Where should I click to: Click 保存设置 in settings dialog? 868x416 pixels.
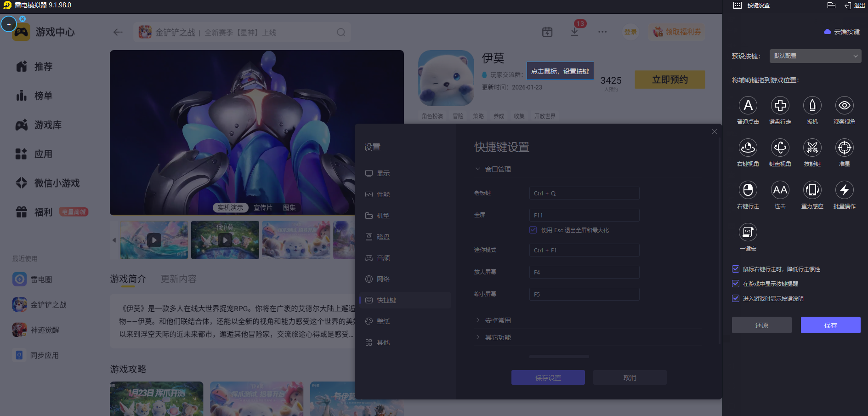tap(548, 377)
